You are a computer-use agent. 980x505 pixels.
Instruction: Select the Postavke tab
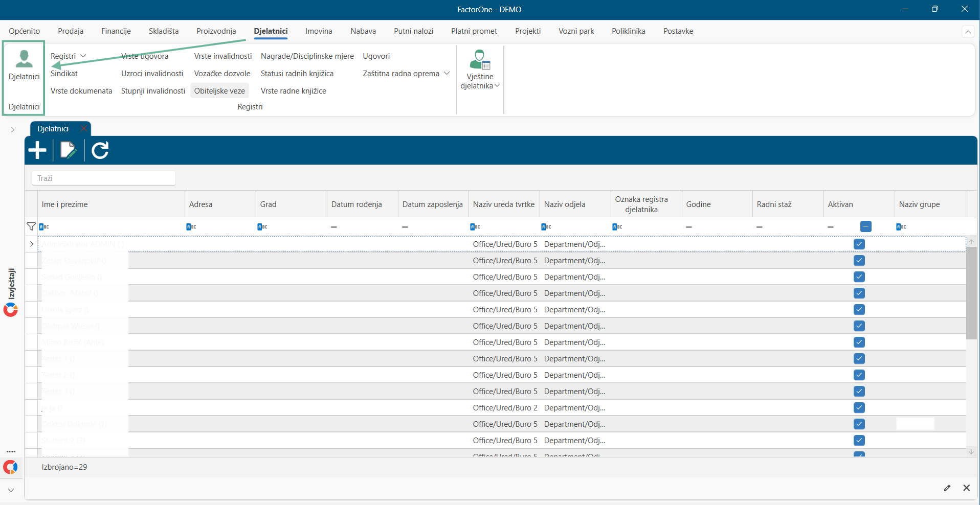(678, 31)
